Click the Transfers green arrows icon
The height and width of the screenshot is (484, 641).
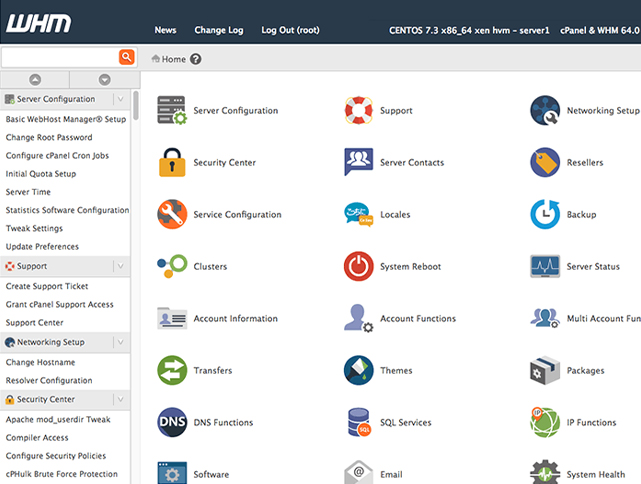pyautogui.click(x=172, y=370)
